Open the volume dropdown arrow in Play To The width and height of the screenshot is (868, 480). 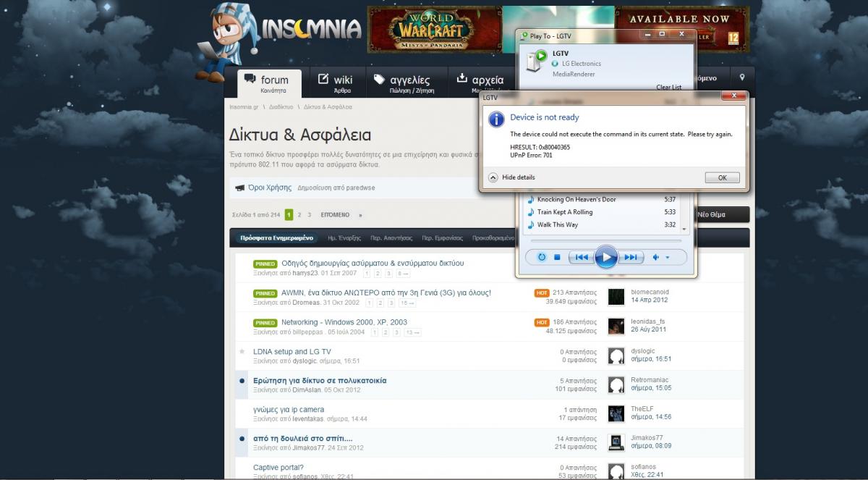pyautogui.click(x=668, y=257)
